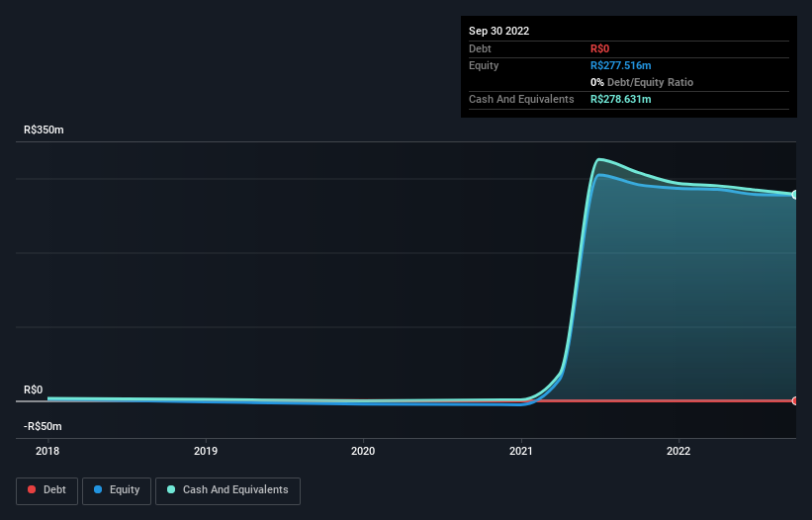Click the Cash value R$278.631m

(x=620, y=99)
